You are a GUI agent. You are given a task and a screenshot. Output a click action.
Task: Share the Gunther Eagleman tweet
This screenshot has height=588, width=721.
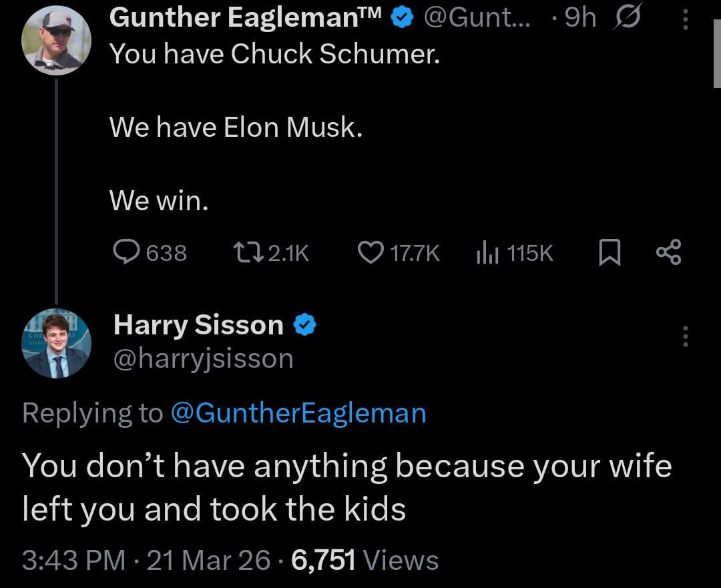point(668,252)
